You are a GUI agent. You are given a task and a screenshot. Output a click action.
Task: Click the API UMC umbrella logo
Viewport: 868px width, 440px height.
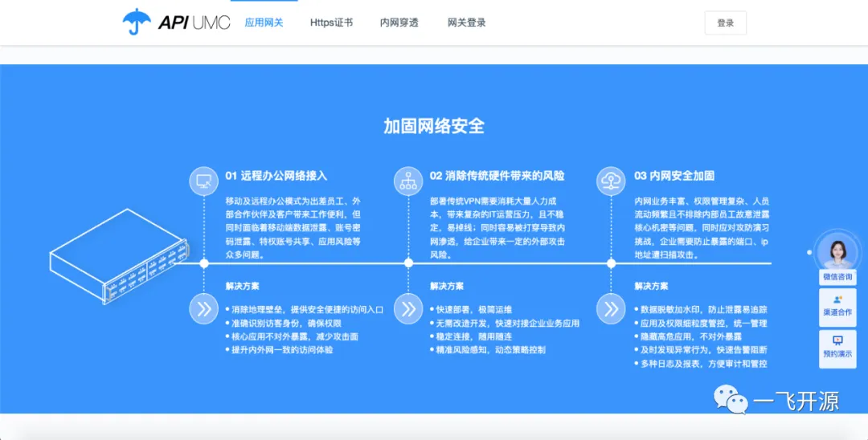(176, 22)
